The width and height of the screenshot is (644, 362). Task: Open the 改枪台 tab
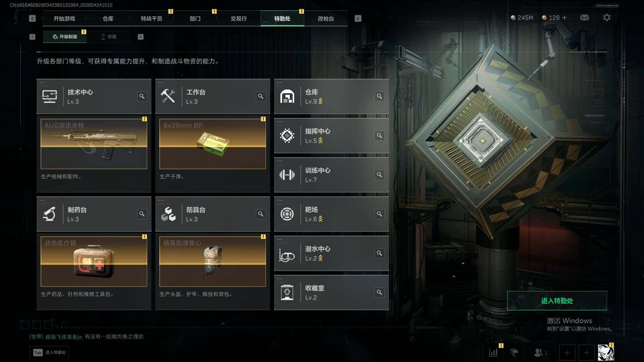click(x=326, y=18)
